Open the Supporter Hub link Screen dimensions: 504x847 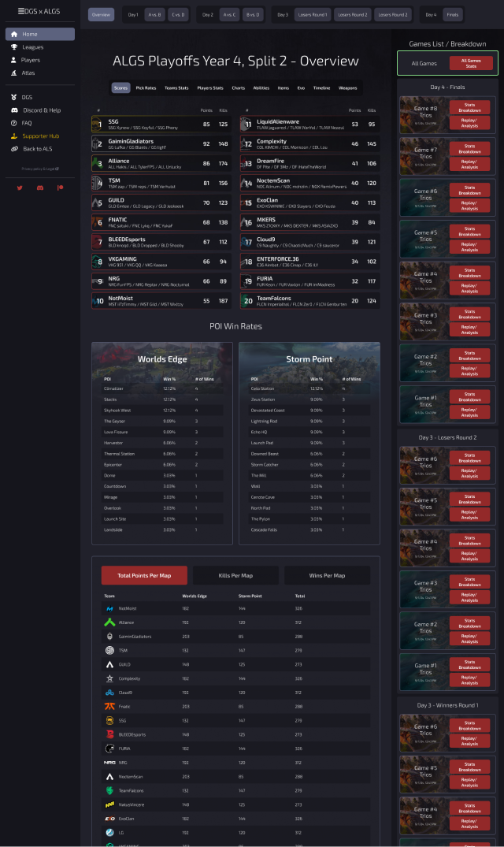[40, 136]
